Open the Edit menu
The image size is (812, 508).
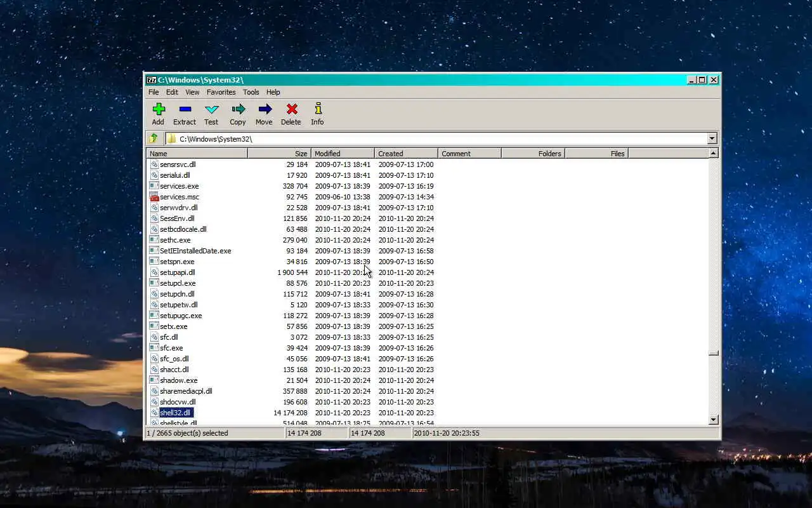click(172, 92)
